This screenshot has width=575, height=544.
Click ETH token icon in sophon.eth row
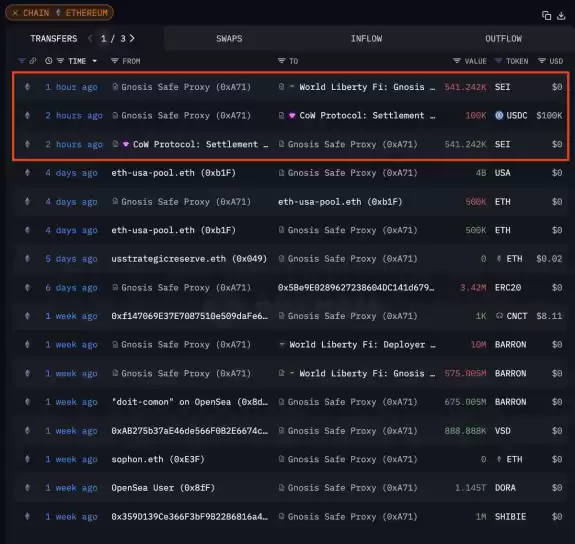coord(499,459)
